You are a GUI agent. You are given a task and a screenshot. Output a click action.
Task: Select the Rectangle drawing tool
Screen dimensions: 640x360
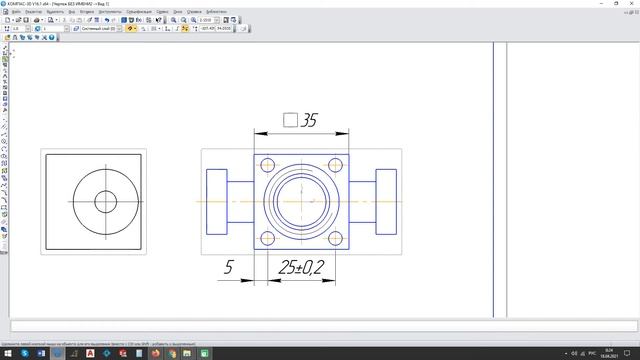[4, 207]
